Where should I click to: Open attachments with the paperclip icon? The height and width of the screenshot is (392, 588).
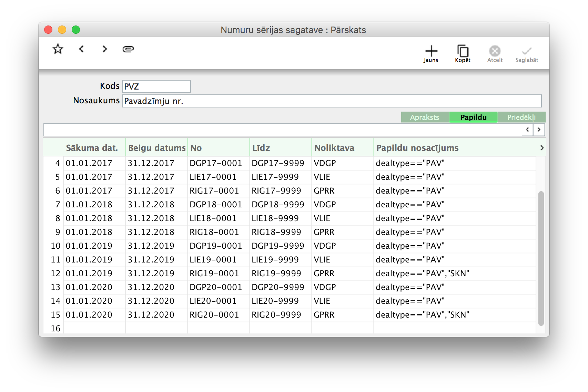[x=128, y=49]
